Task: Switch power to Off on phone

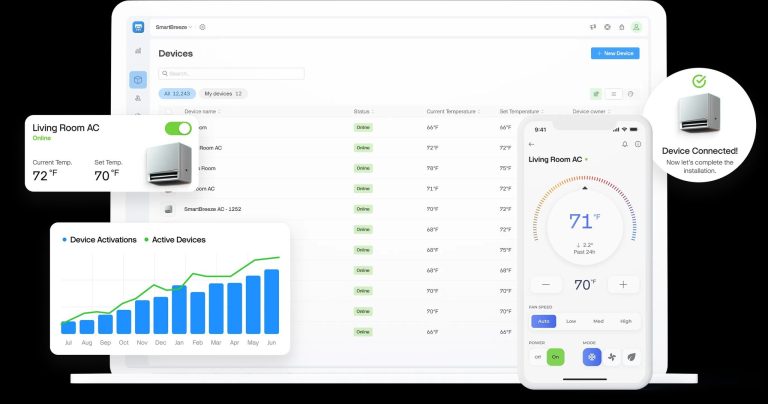Action: [x=537, y=357]
